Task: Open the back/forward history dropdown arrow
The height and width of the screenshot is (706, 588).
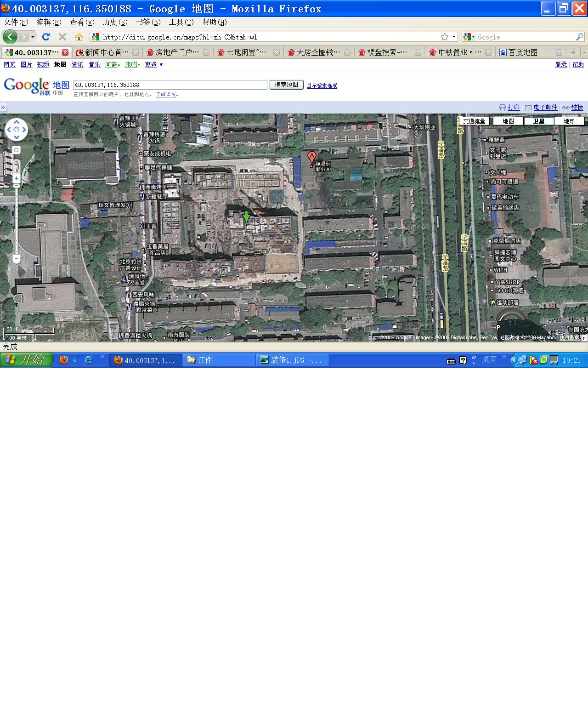Action: (33, 37)
